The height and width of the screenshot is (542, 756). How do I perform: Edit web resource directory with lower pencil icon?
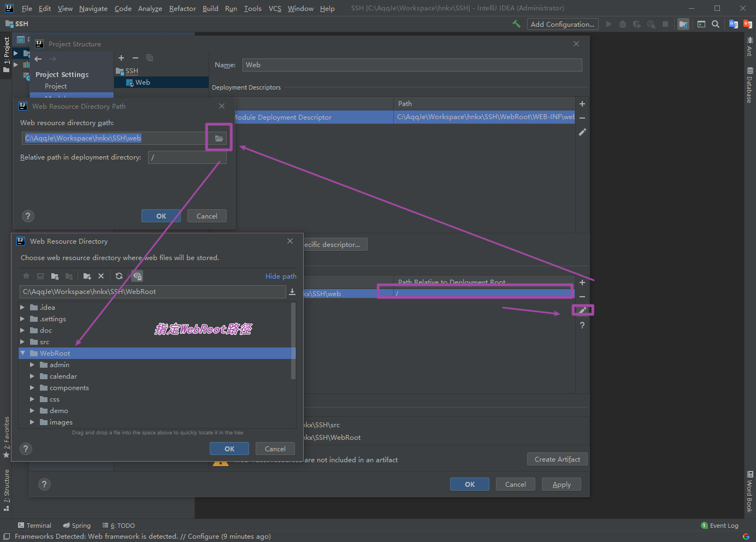coord(582,310)
